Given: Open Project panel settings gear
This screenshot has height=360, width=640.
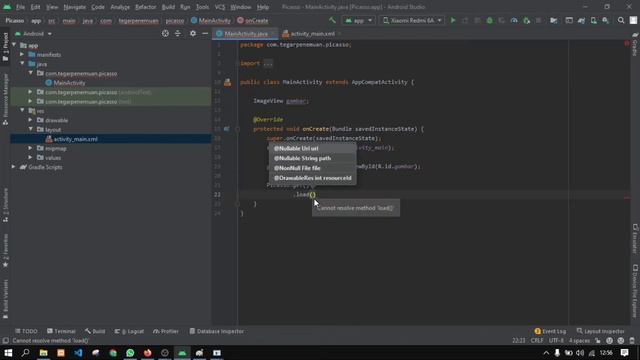Looking at the screenshot, I should 193,33.
